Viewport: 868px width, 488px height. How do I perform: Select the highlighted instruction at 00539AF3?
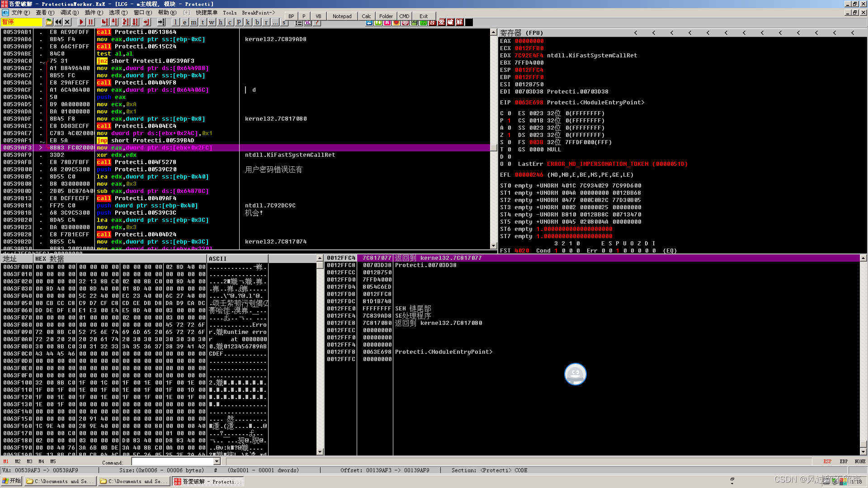245,148
